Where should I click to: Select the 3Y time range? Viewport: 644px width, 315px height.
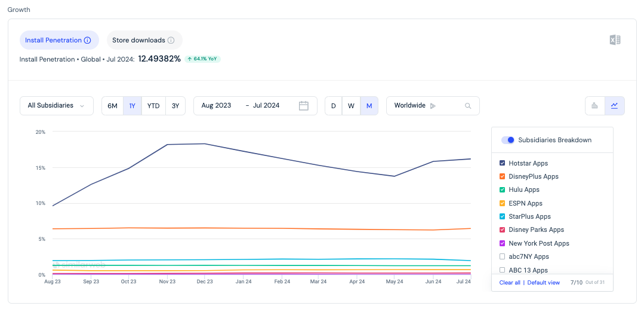175,106
